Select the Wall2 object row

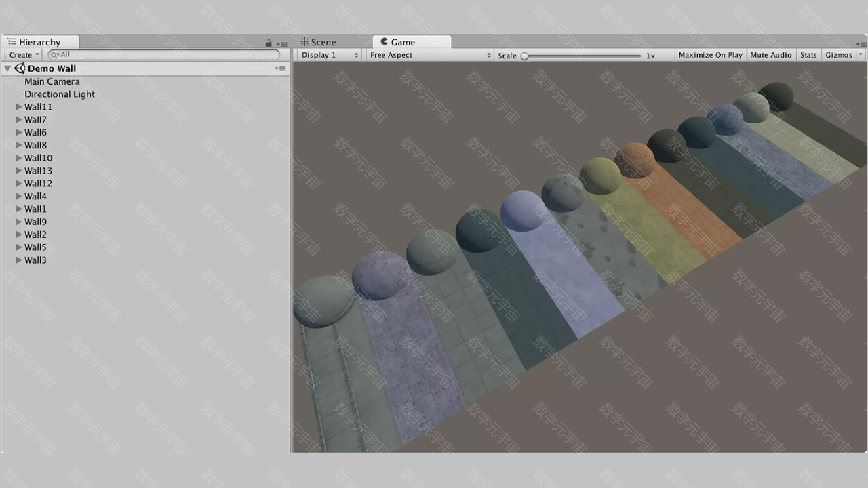tap(146, 235)
